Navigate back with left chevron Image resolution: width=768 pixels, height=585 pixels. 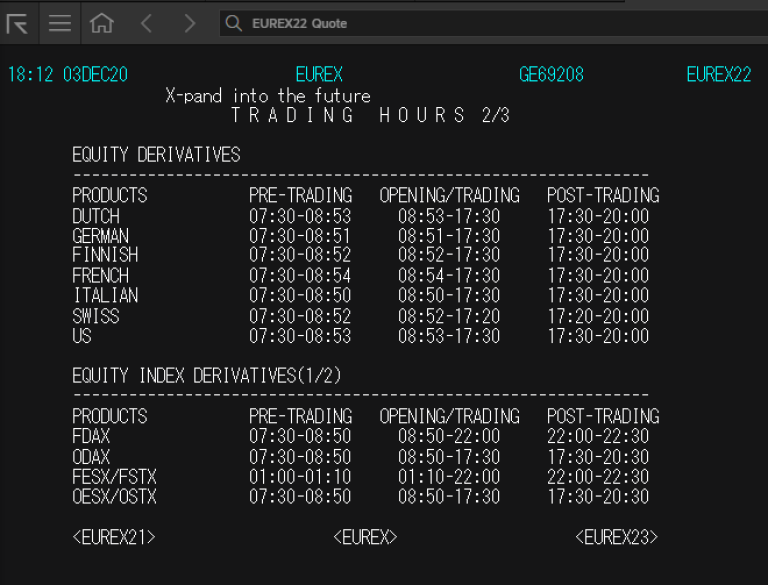[146, 23]
